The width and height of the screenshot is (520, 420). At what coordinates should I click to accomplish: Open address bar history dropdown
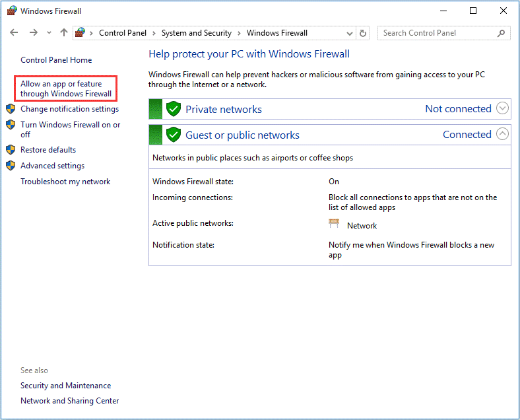(x=348, y=33)
